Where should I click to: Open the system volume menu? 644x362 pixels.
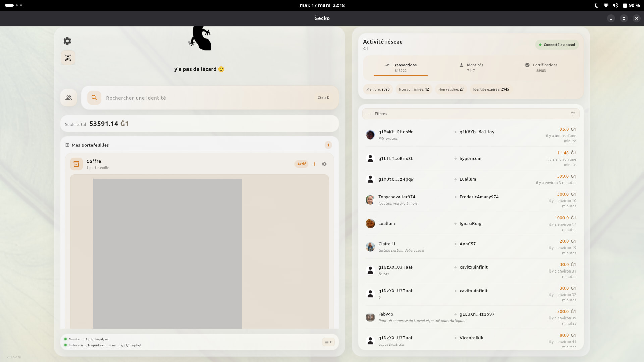pos(615,5)
